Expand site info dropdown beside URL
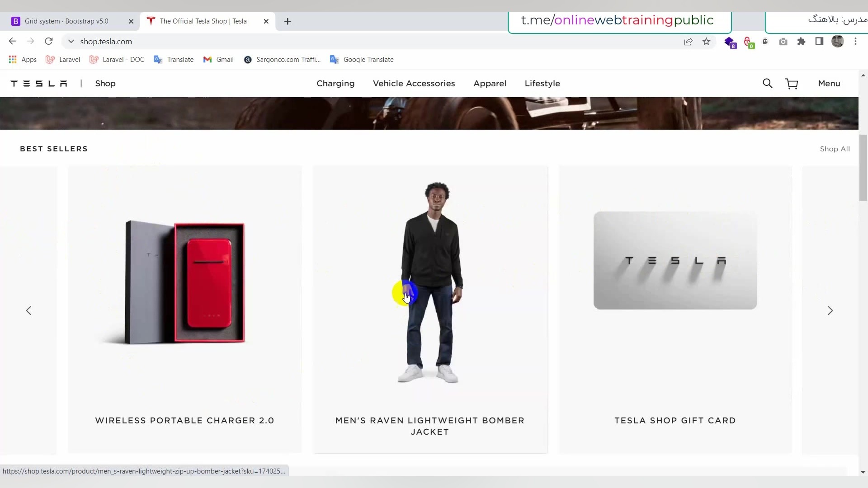868x488 pixels. (71, 42)
